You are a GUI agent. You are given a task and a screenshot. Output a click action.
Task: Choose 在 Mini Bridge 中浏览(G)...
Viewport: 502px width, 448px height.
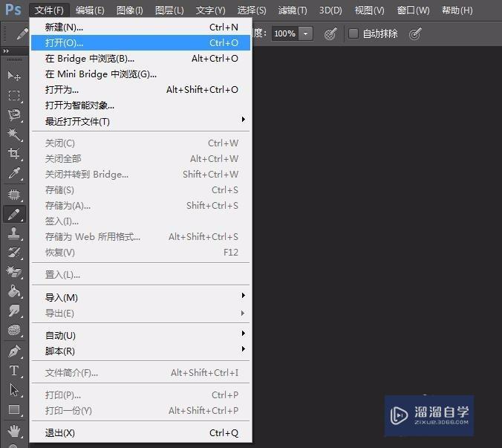[140, 74]
